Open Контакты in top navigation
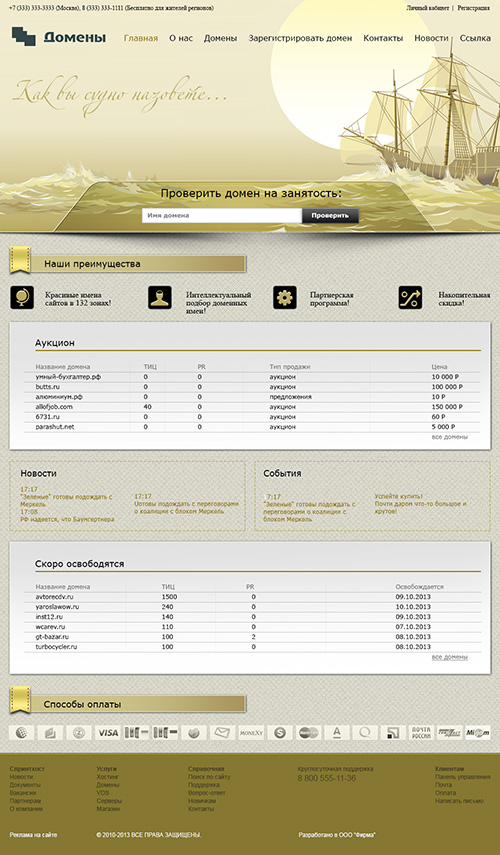 (x=383, y=38)
